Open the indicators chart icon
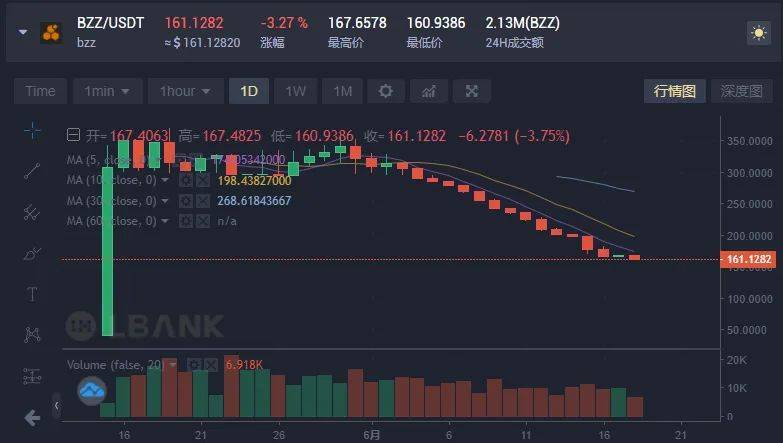 click(x=429, y=91)
